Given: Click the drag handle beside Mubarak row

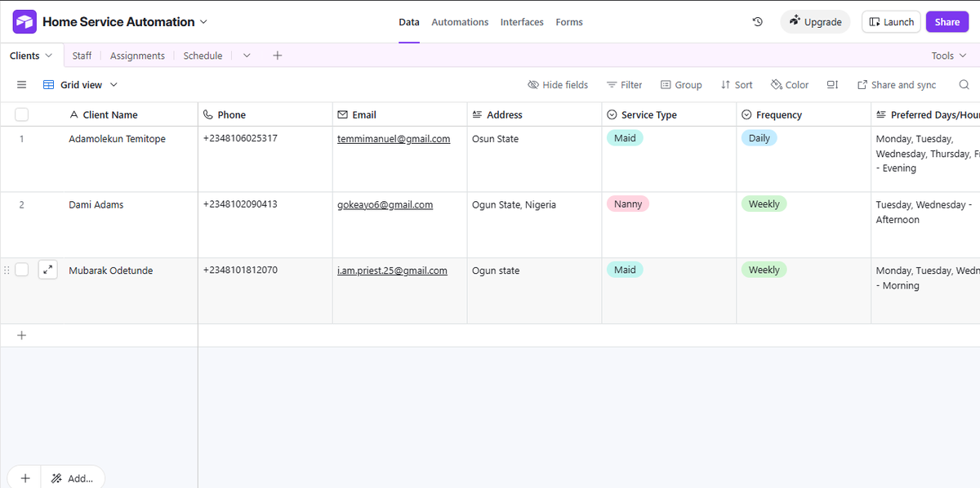Looking at the screenshot, I should [7, 270].
